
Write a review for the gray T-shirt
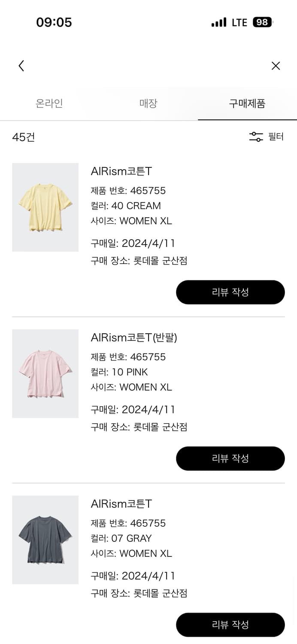tap(230, 625)
